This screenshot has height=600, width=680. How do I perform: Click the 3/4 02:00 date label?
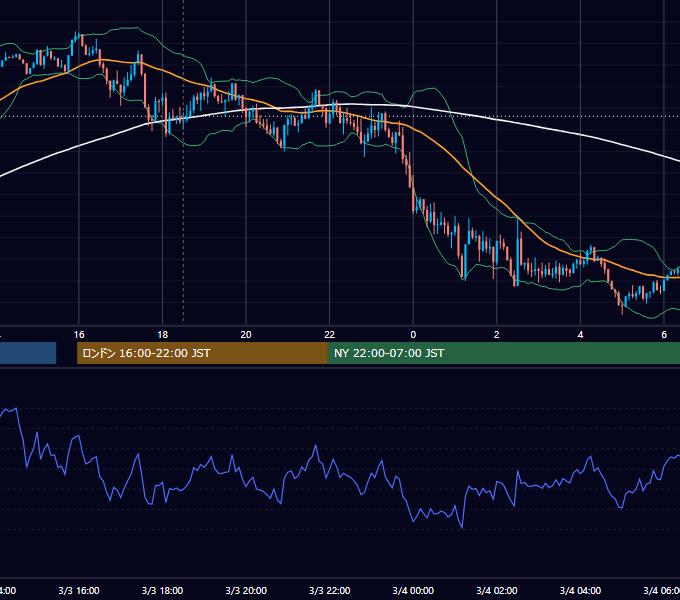[x=497, y=590]
